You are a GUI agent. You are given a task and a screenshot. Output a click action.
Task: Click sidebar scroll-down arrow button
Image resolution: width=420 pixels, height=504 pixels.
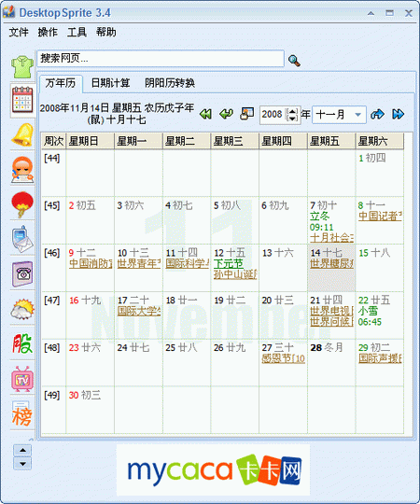[x=22, y=464]
